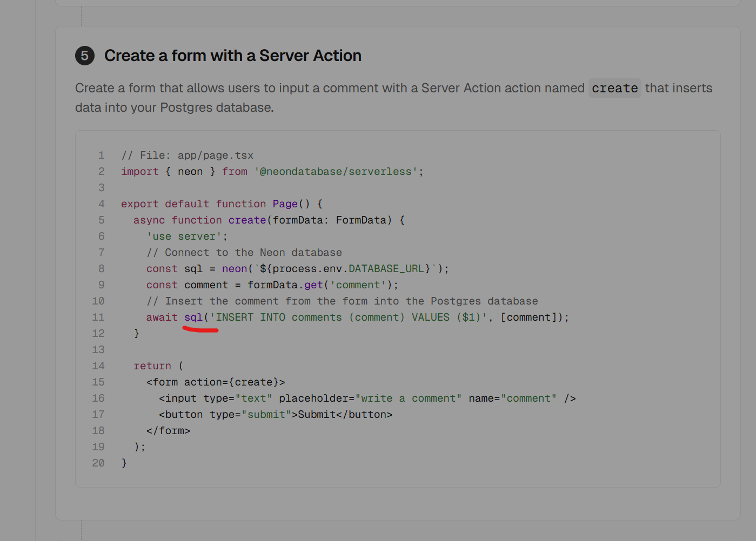This screenshot has height=541, width=756.
Task: Click "formData.get('comment')" on line 9
Action: [320, 285]
